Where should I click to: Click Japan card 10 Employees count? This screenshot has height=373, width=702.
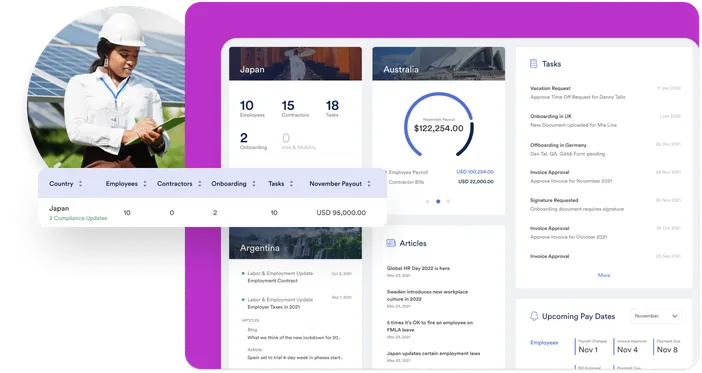252,108
